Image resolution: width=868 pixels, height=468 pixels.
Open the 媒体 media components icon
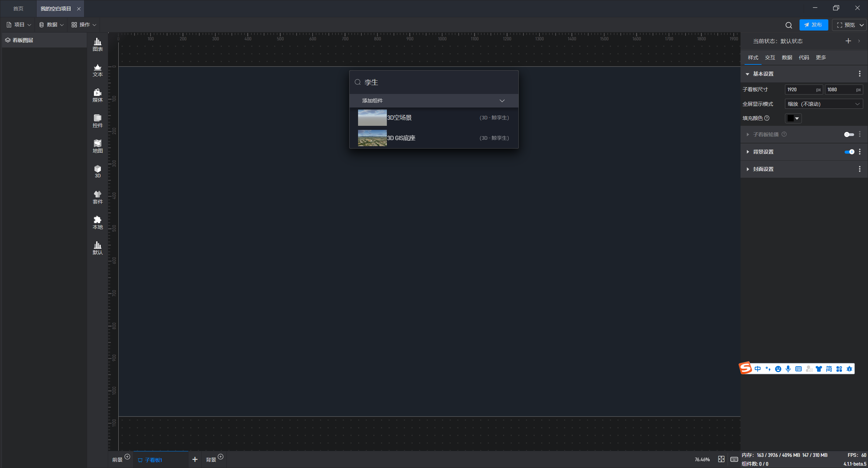pyautogui.click(x=98, y=95)
